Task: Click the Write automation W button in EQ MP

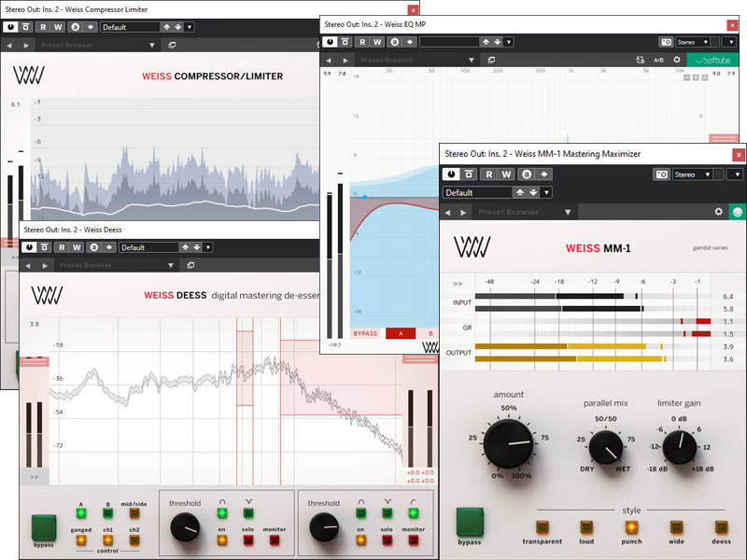Action: pos(377,41)
